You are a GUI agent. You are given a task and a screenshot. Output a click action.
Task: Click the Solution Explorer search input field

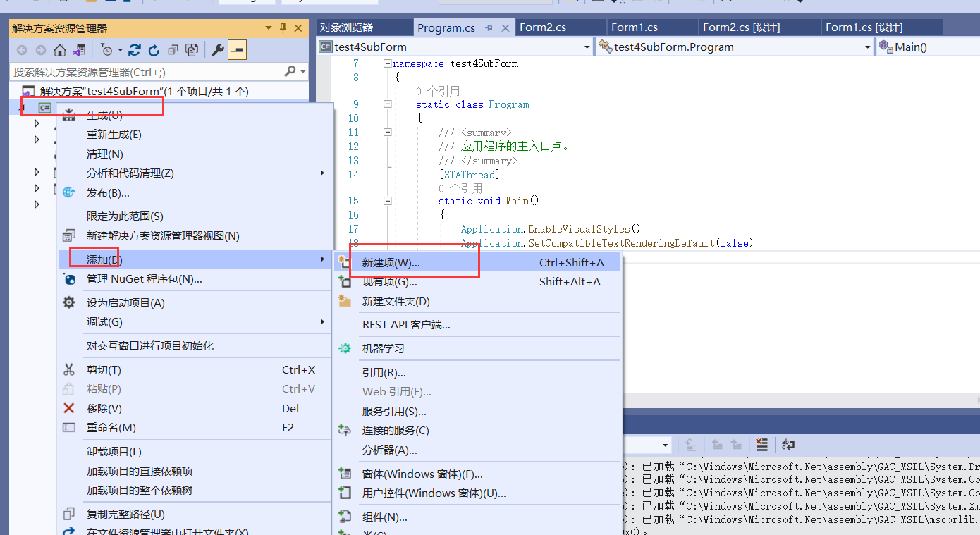(x=141, y=71)
